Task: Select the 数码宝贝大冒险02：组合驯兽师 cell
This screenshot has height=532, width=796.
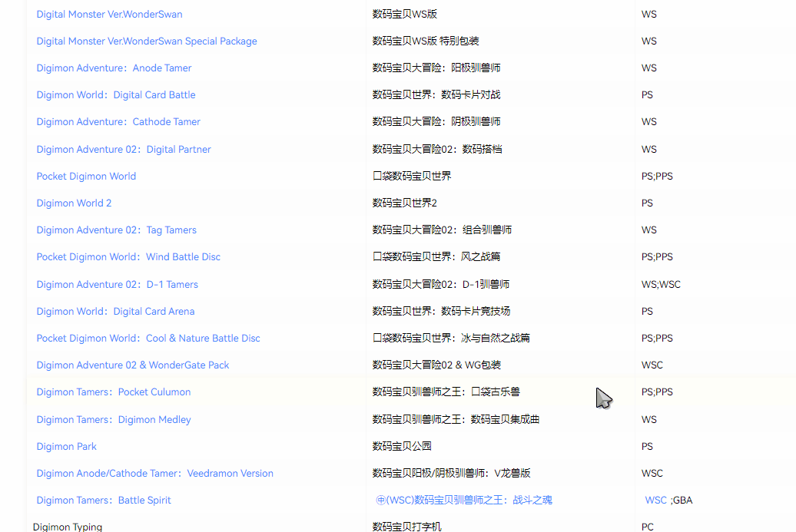Action: (x=442, y=230)
